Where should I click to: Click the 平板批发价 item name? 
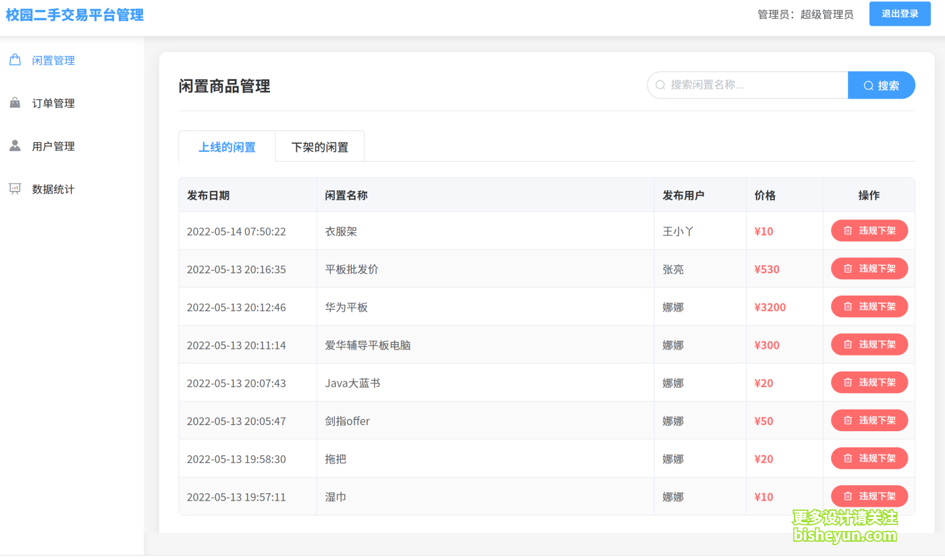pyautogui.click(x=352, y=269)
